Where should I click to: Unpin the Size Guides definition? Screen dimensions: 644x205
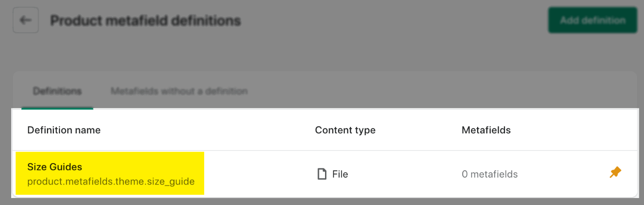[615, 173]
